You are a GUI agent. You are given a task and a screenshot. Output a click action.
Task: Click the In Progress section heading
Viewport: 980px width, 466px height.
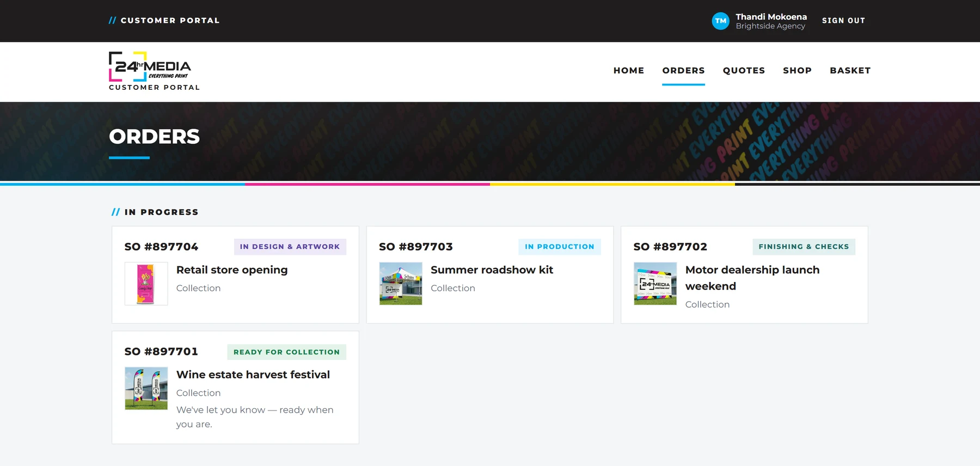click(x=155, y=212)
